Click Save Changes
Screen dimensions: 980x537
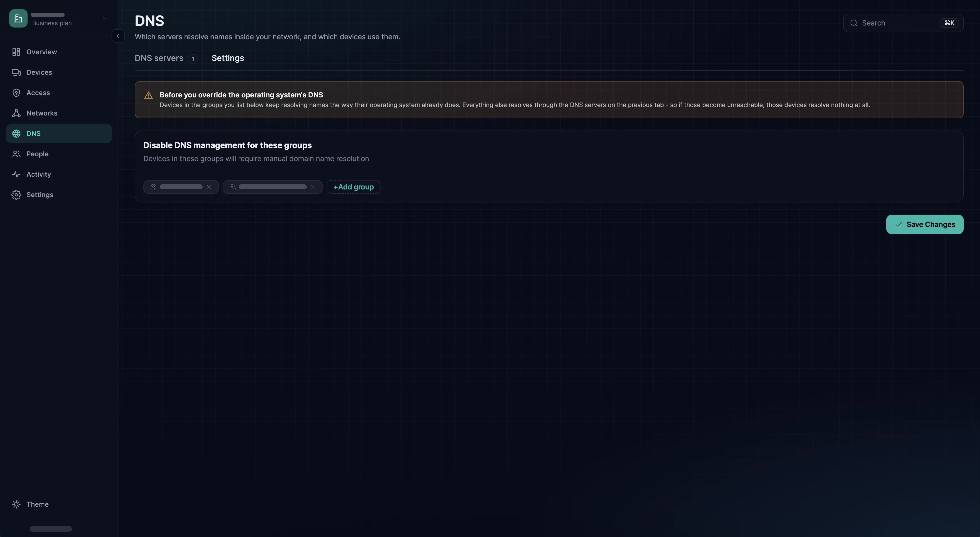click(x=924, y=225)
